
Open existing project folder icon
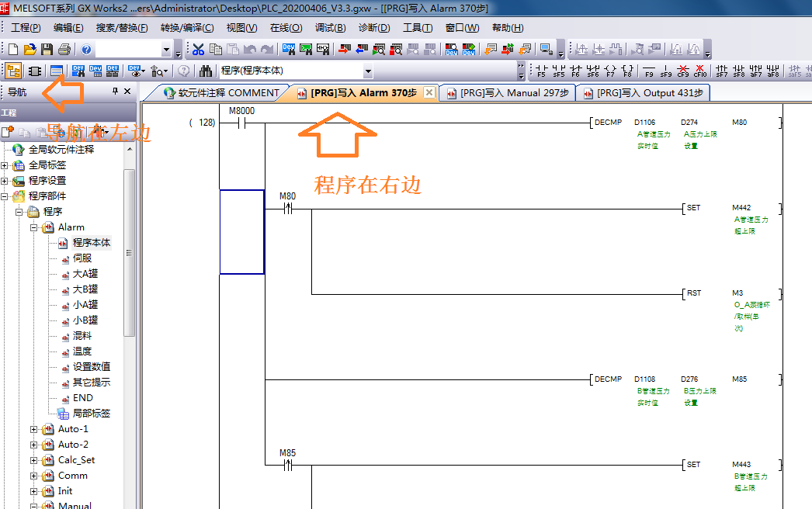[x=30, y=50]
